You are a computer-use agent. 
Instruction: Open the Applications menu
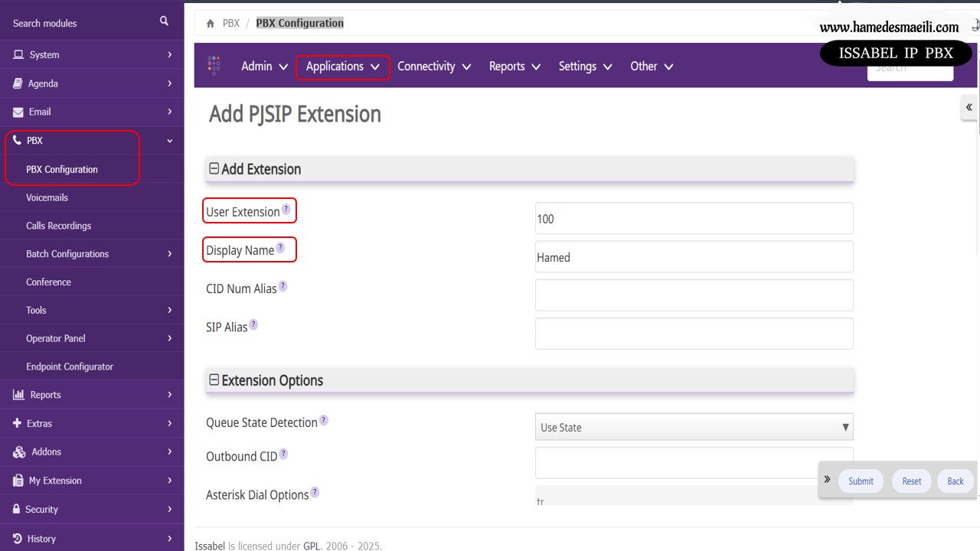(342, 67)
